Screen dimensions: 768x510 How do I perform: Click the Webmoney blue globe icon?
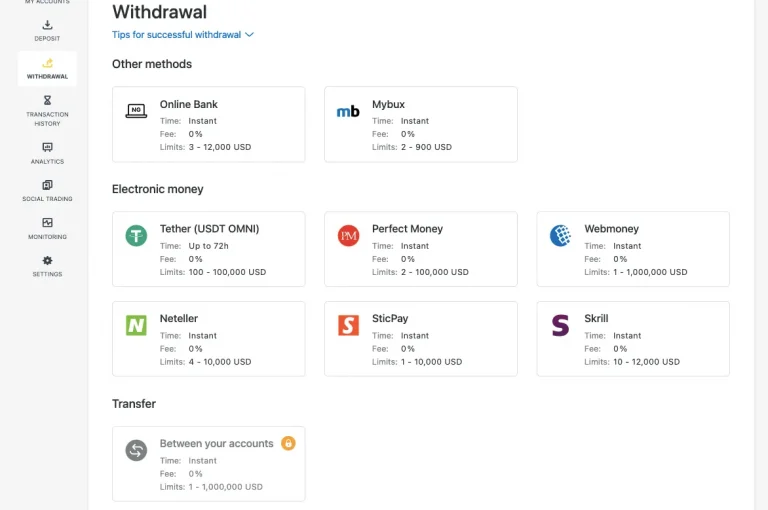[x=560, y=236]
